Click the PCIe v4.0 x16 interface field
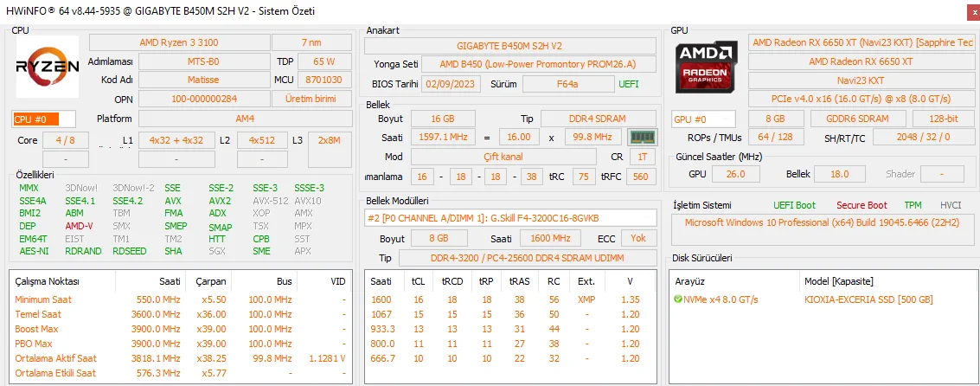Viewport: 980px width, 386px height. point(861,99)
